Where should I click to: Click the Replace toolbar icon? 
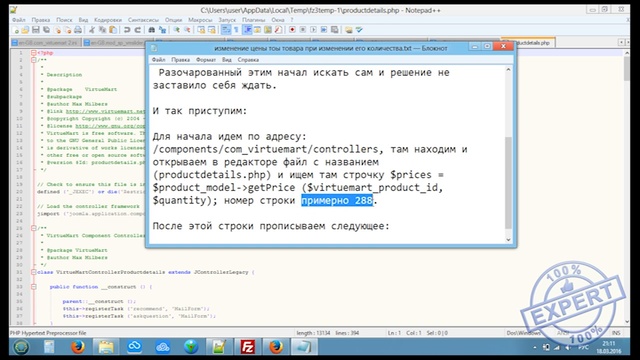162,30
